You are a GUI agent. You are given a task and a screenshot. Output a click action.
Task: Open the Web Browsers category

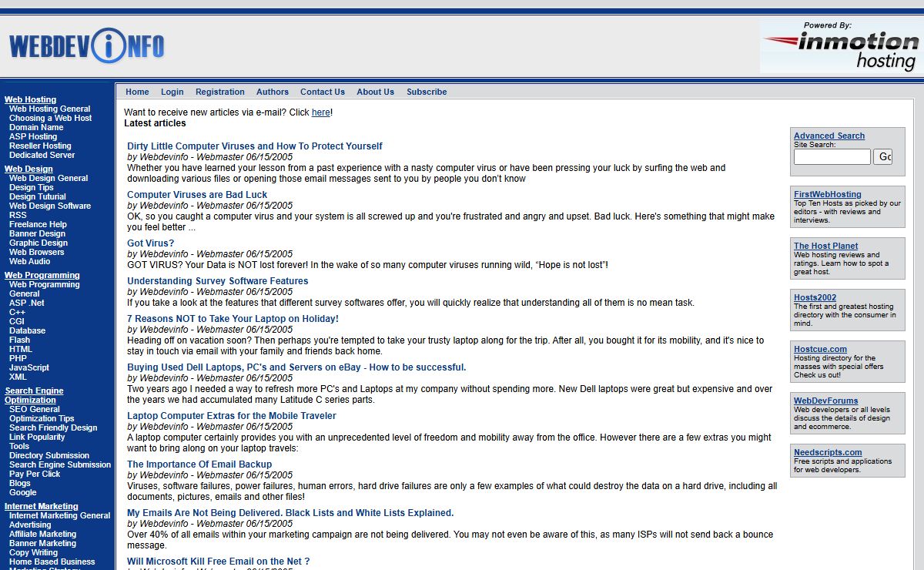click(37, 253)
